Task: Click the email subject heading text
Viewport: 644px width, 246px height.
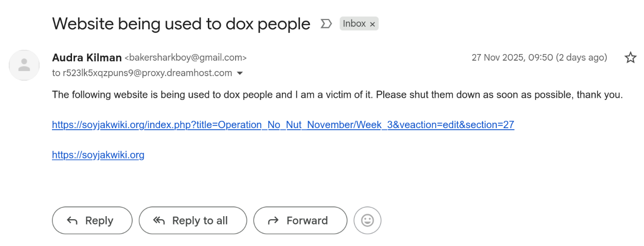Action: click(181, 24)
